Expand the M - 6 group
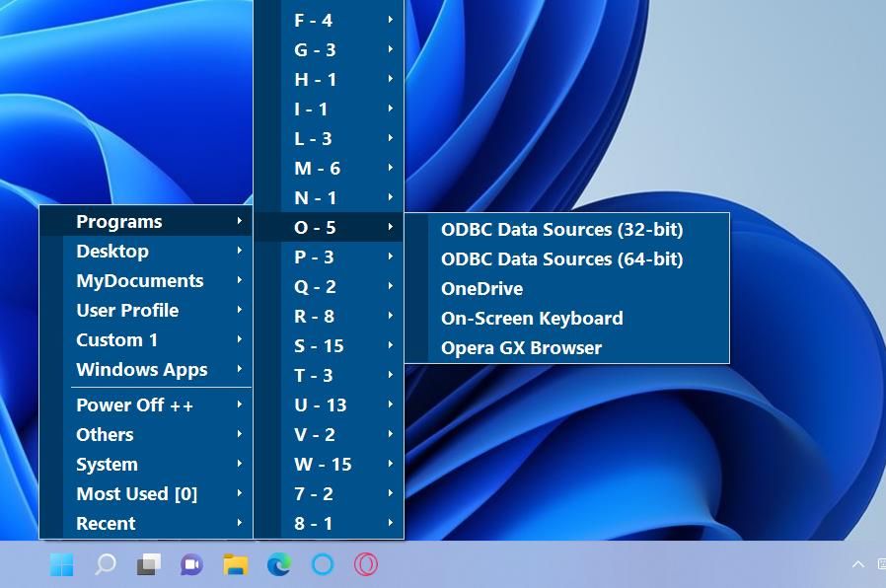The image size is (886, 588). point(329,169)
